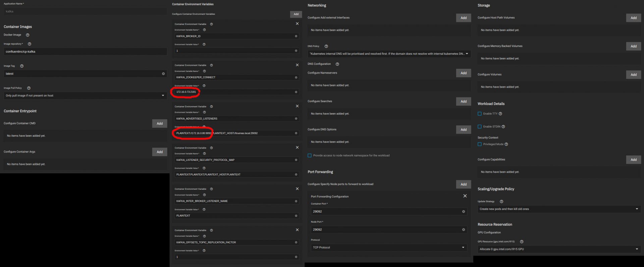Screen dimensions: 644x267
Task: Enable the STDIN checkbox
Action: tap(480, 127)
